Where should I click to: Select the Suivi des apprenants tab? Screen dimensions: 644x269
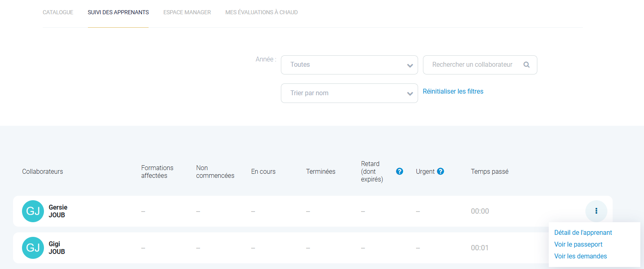[x=118, y=12]
